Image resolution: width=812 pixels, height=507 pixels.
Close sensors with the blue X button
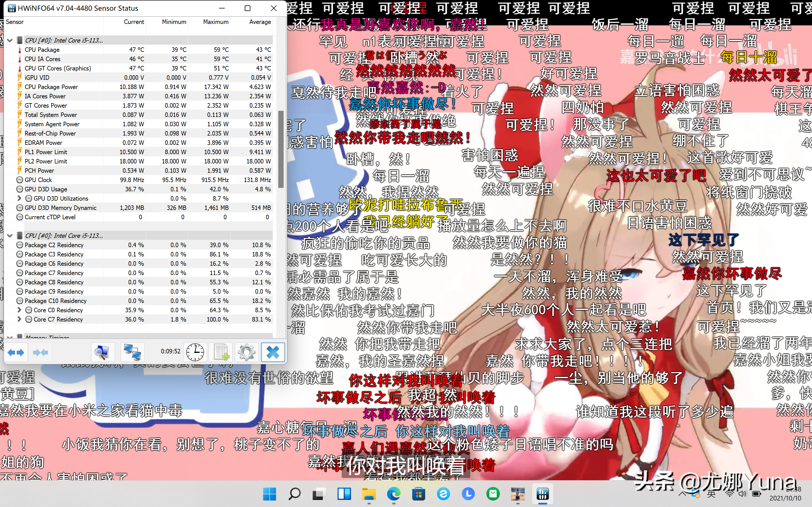click(273, 352)
